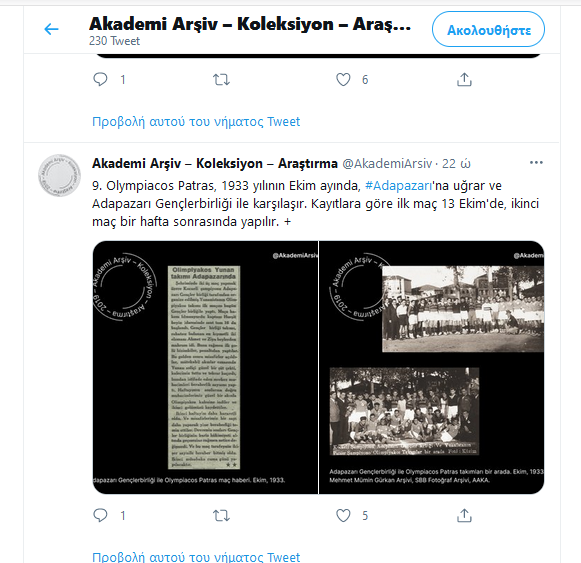Open tweet timestamp '22 ώ'
Viewport: 581px width, 563px height.
[x=456, y=163]
